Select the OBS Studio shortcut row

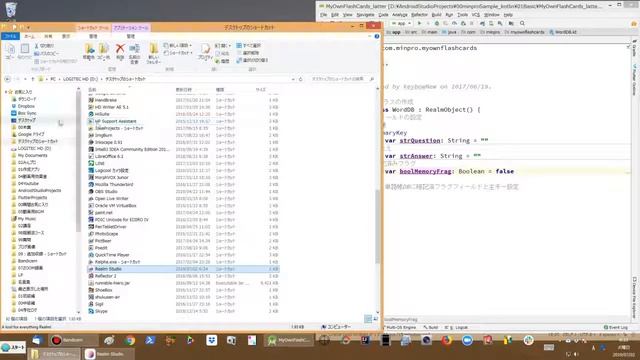click(183, 191)
